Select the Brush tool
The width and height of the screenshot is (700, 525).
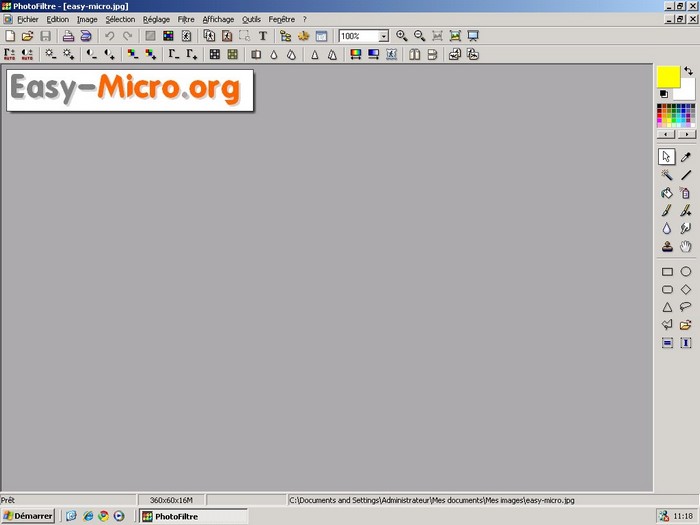[667, 211]
